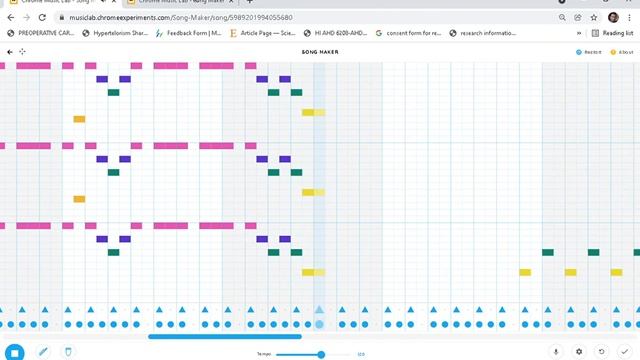Open a new browser tab
Image resolution: width=640 pixels, height=360 pixels.
249,2
